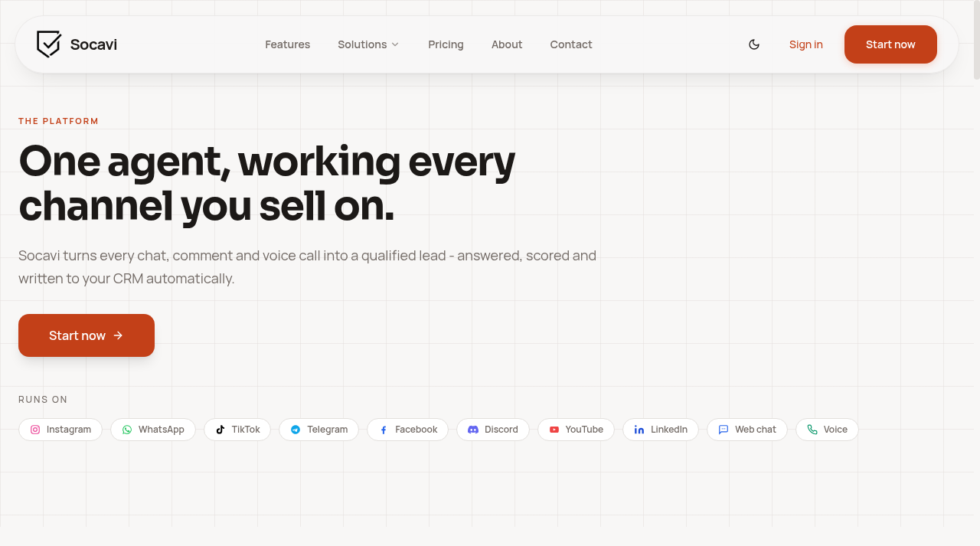Open the About nav item
The image size is (980, 546).
click(x=507, y=44)
